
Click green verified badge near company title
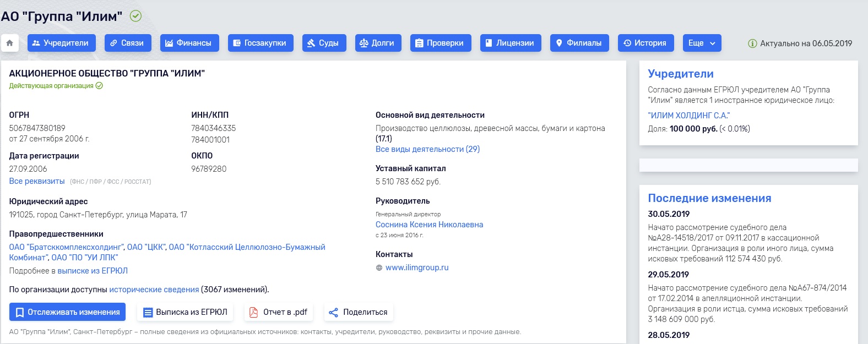[x=135, y=16]
